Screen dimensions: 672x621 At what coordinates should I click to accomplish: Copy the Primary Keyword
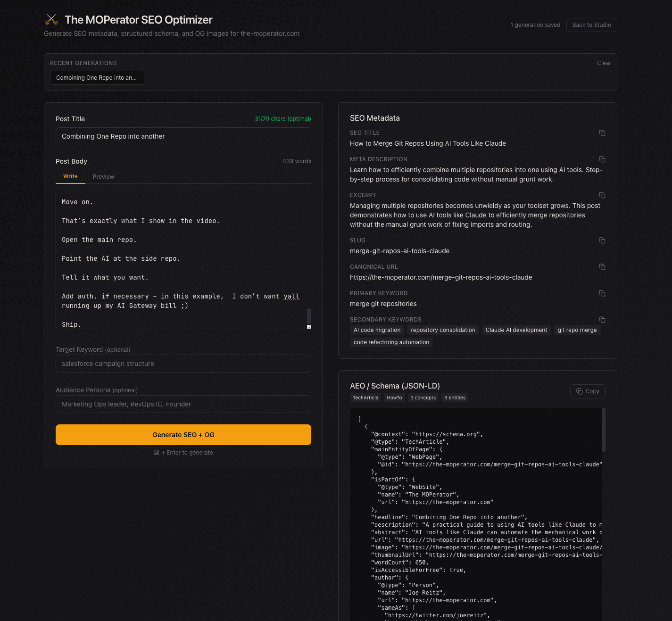click(x=602, y=293)
